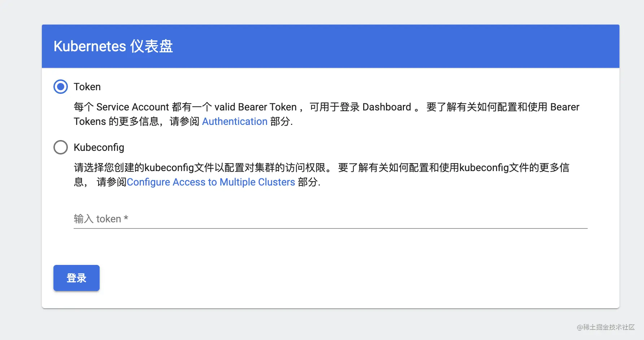This screenshot has width=644, height=340.
Task: Click the Kubernetes 仪表盘 header title
Action: coord(113,46)
